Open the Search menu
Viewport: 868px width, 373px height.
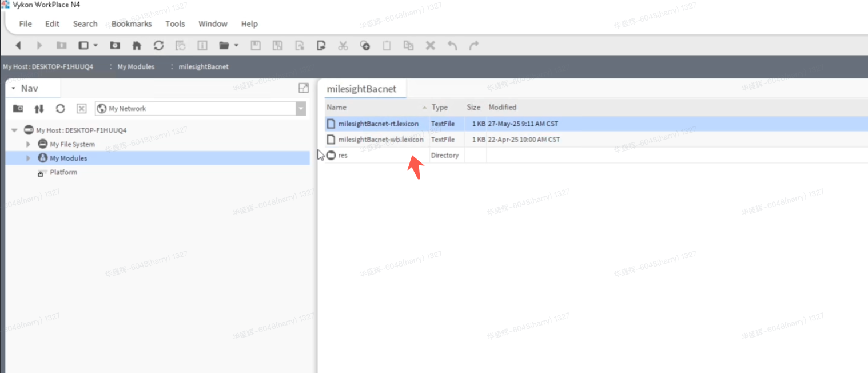tap(85, 24)
